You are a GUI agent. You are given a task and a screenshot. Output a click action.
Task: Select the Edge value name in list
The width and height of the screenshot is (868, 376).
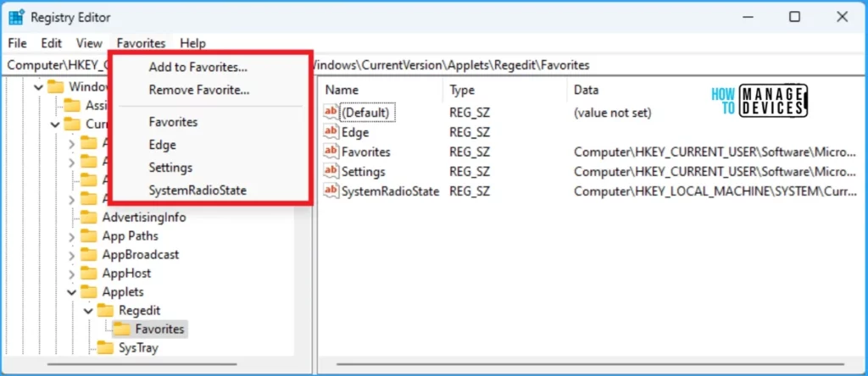tap(355, 132)
